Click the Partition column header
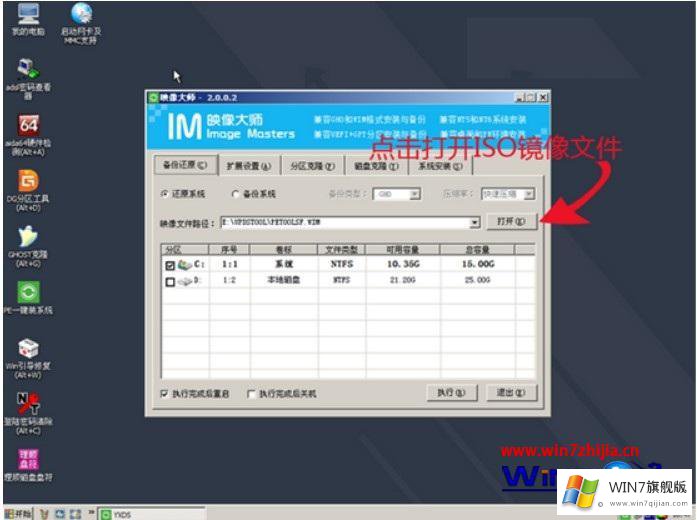This screenshot has width=697, height=520. (185, 249)
